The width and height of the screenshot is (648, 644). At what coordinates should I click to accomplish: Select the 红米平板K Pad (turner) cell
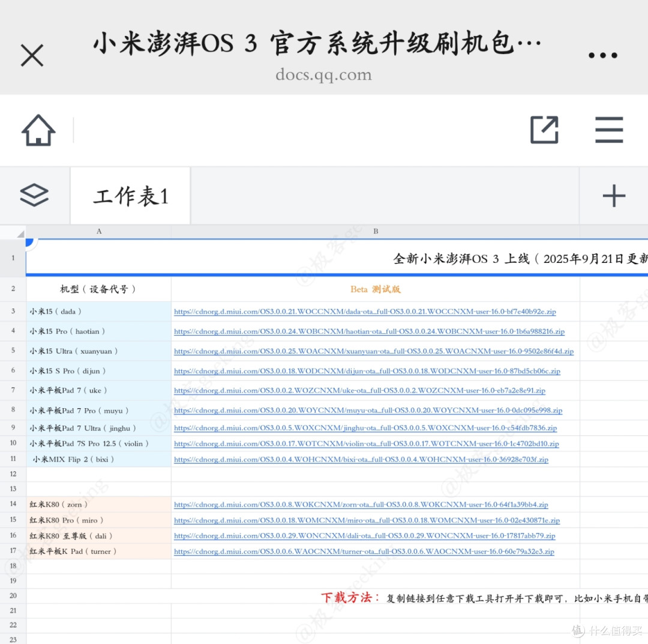click(98, 552)
